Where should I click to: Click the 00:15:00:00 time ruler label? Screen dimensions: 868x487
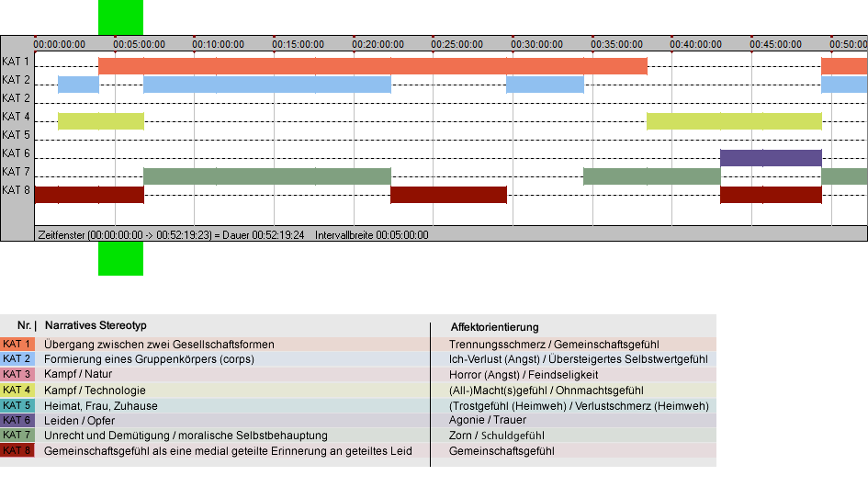coord(298,44)
